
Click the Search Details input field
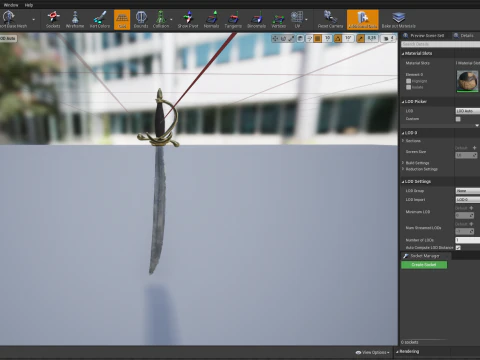[441, 44]
